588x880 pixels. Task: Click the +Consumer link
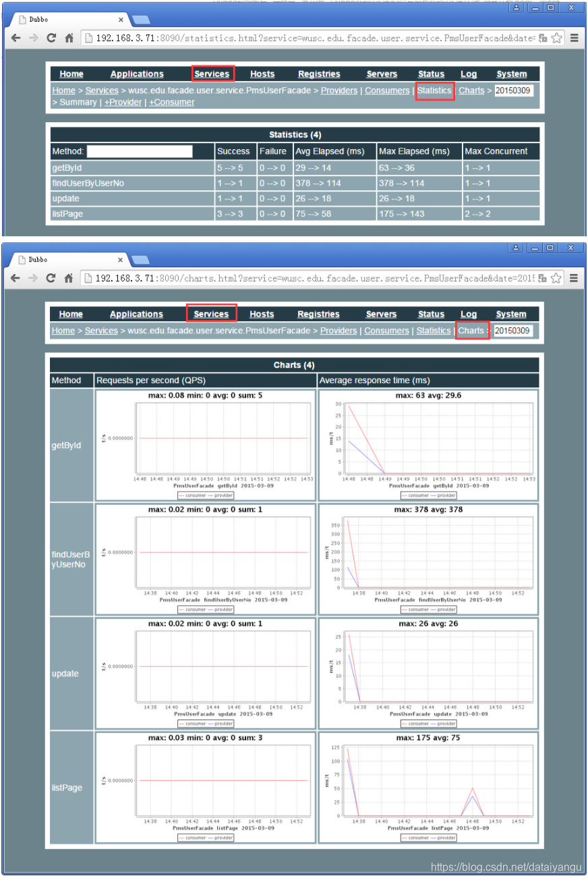[171, 103]
